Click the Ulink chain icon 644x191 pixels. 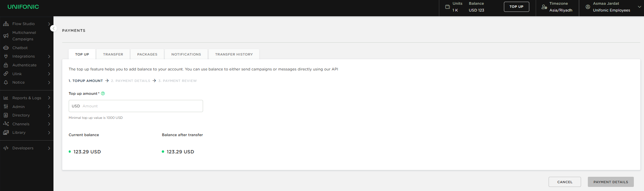(x=6, y=73)
